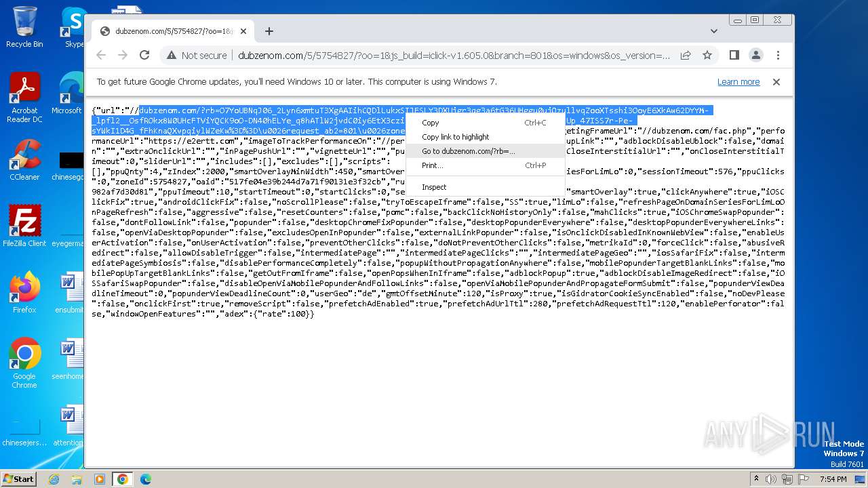Bookmark this page with the star icon
868x488 pixels.
707,55
